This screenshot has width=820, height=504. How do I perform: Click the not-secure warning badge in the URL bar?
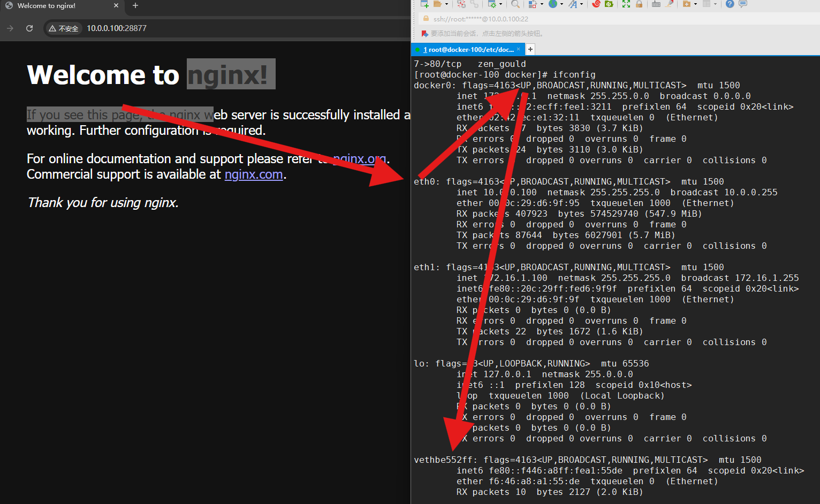coord(64,28)
